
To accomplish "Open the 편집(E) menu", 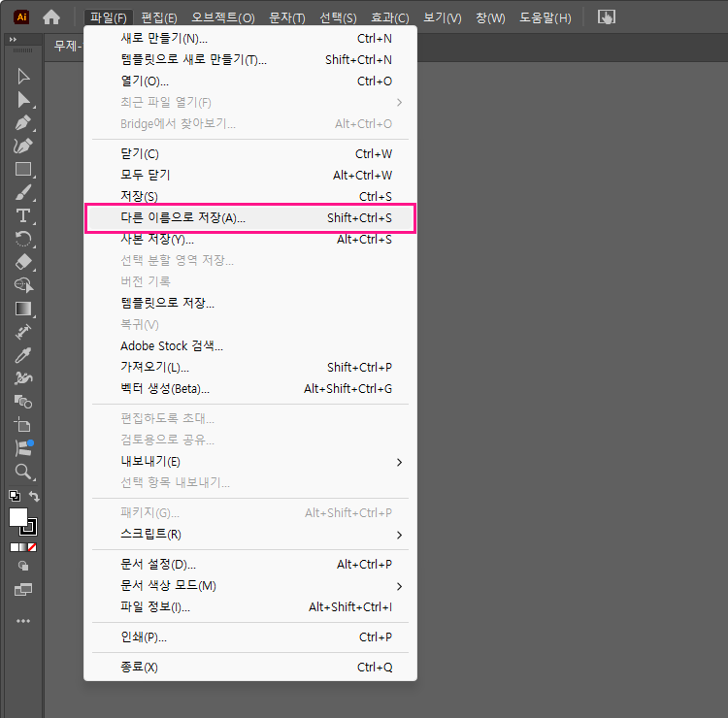I will pyautogui.click(x=159, y=17).
